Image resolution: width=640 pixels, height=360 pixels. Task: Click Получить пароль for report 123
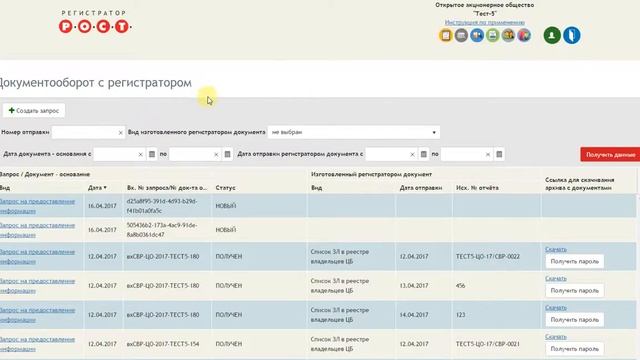click(574, 320)
